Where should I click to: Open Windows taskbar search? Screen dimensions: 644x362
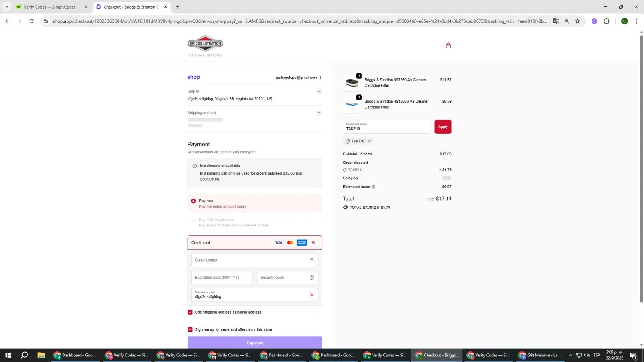click(x=24, y=355)
